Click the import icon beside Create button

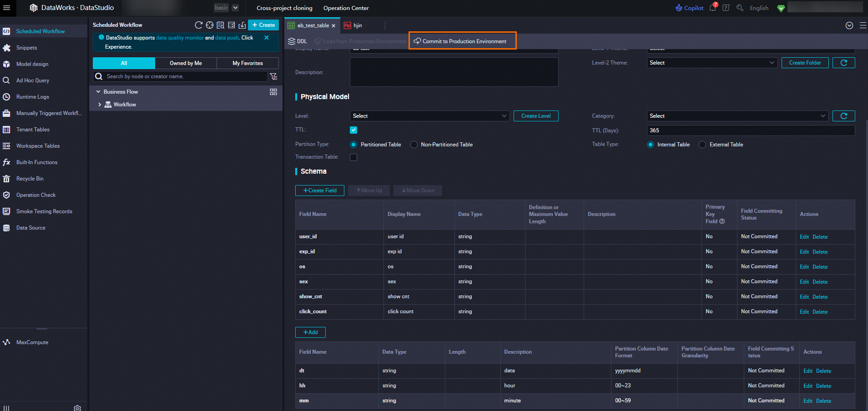click(x=242, y=25)
